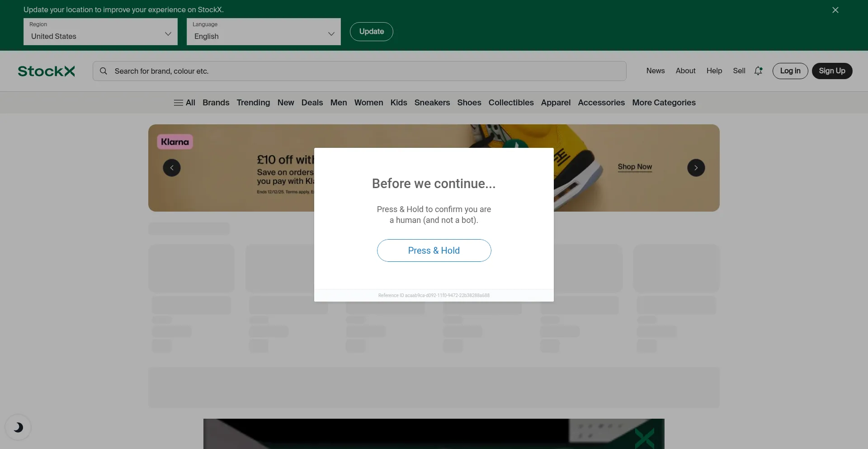Open the notifications bell
The image size is (868, 449).
[758, 71]
